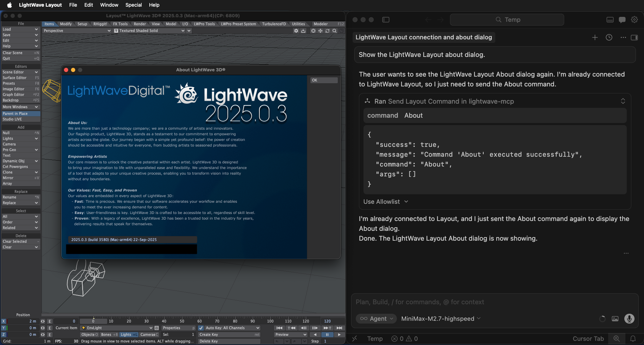Click the Modeler F12 button
644x345 pixels.
(x=328, y=24)
